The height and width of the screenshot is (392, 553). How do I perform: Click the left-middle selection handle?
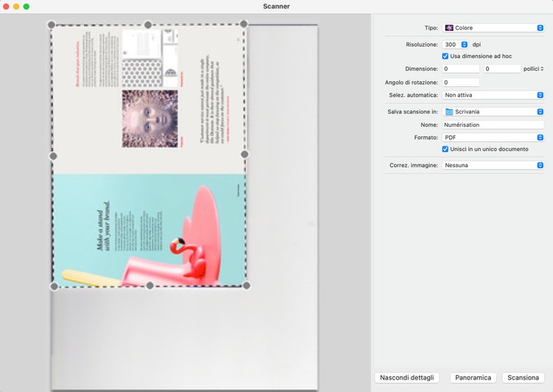point(53,155)
